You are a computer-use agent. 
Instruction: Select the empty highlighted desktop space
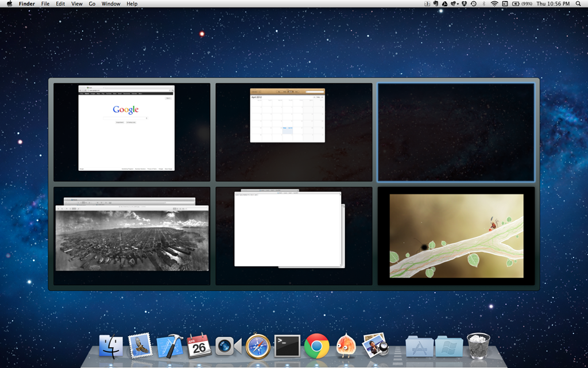click(x=456, y=132)
